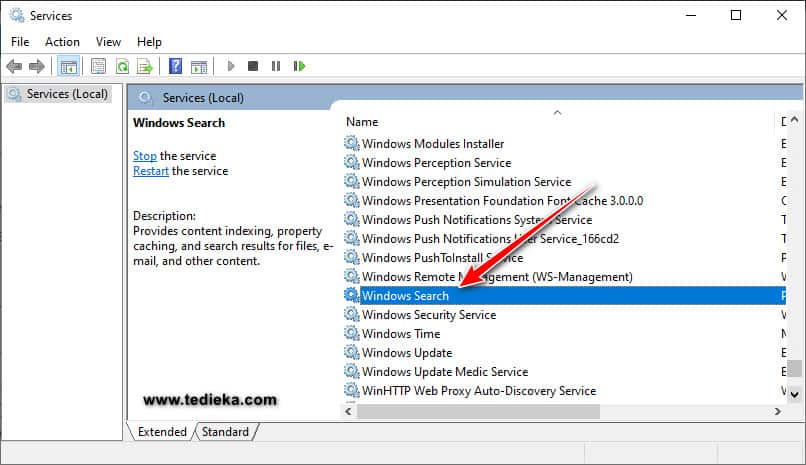Screen dimensions: 806x465
Task: Click gear icon beside WinHTTP Web Proxy service
Action: point(352,390)
